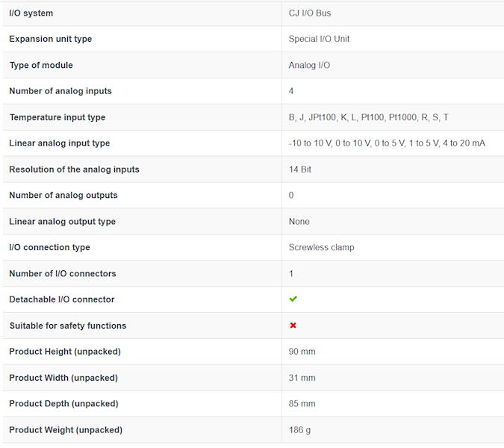Click the red cross for safety functions
Viewport: 504px width, 448px height.
(x=293, y=326)
